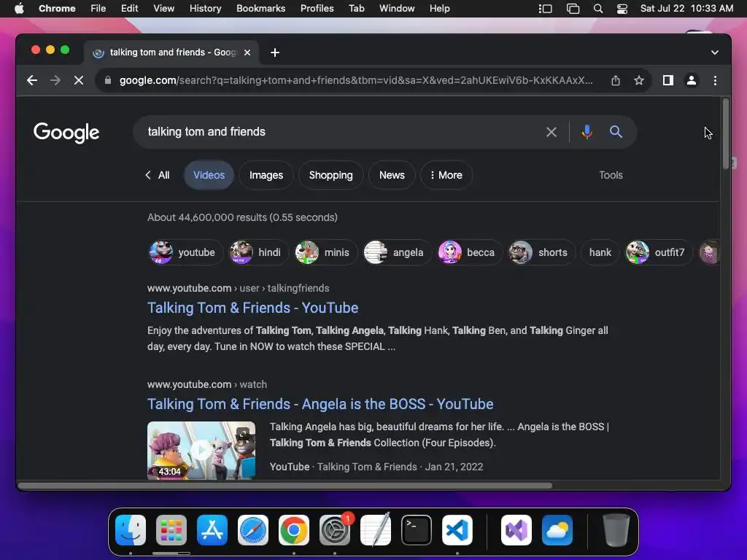747x560 pixels.
Task: Open the Profiles menu
Action: [x=317, y=9]
